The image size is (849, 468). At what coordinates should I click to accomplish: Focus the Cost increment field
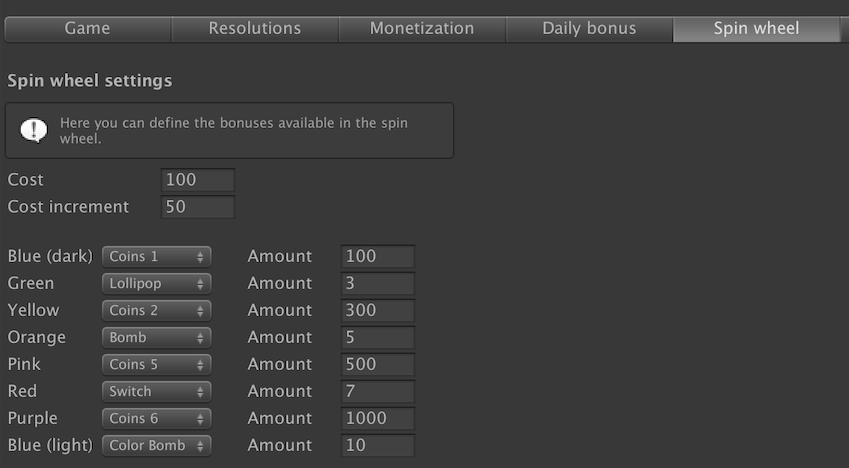click(197, 207)
